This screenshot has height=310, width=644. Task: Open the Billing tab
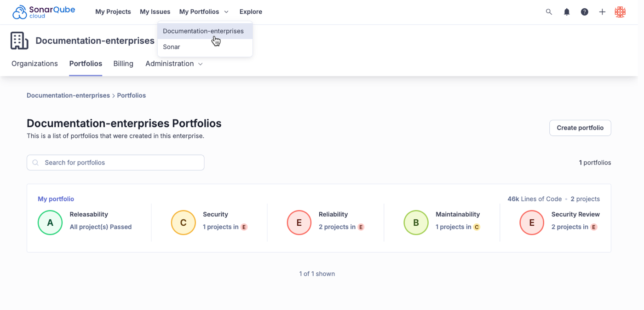click(123, 64)
